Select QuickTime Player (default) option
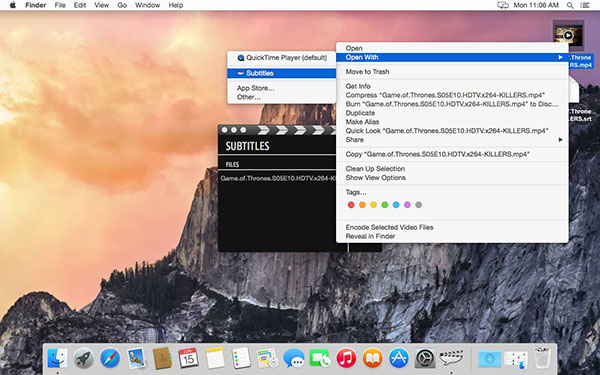Image resolution: width=600 pixels, height=375 pixels. [x=282, y=58]
